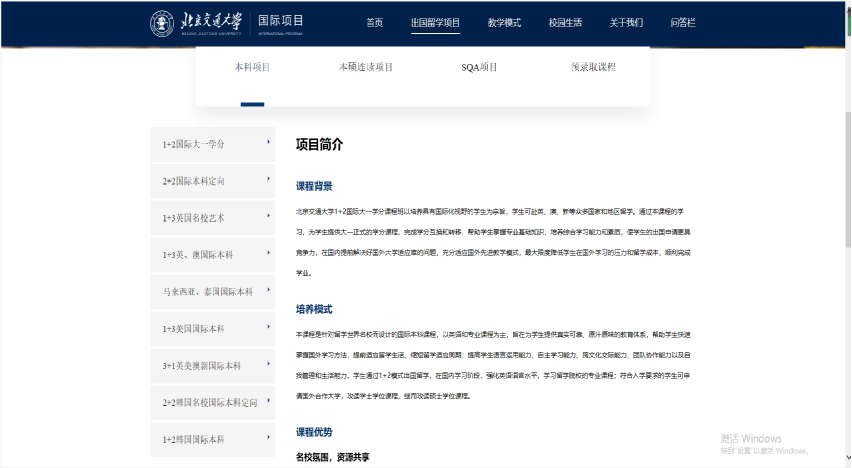Click the page vertical scrollbar thumb

(x=848, y=179)
